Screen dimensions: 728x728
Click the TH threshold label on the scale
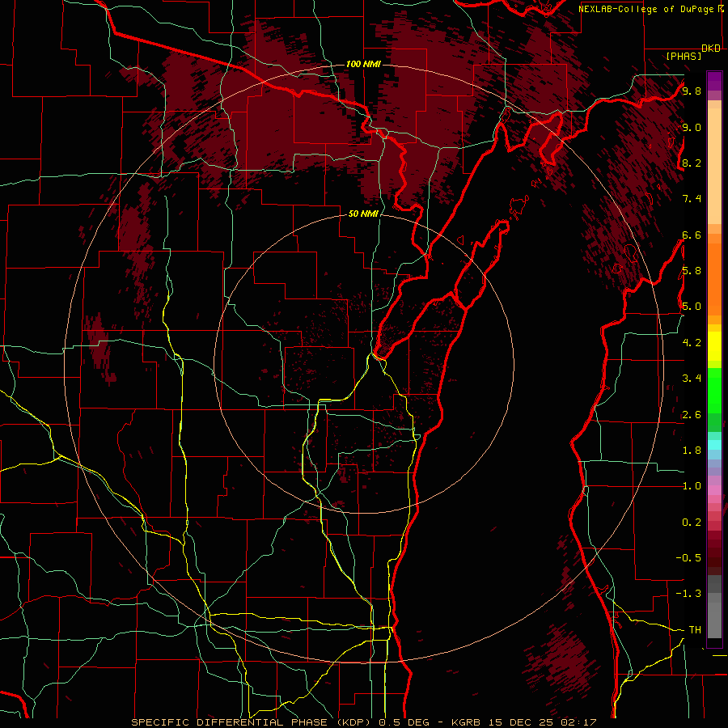point(695,630)
